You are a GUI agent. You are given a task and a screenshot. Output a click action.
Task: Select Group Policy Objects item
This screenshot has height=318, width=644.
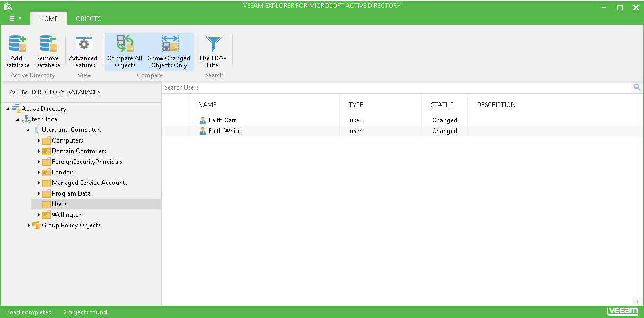point(71,225)
